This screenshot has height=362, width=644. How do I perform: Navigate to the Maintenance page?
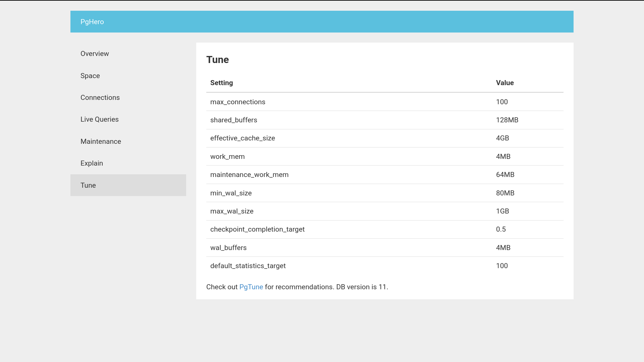(101, 141)
